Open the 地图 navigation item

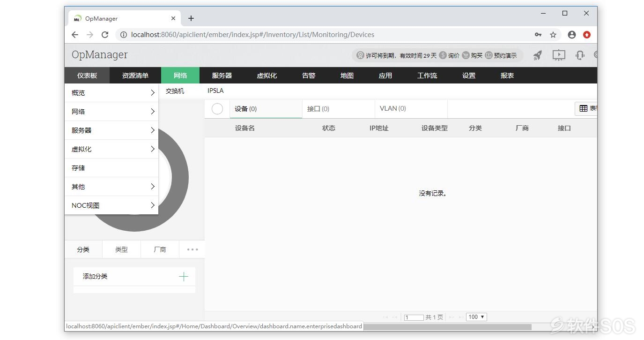coord(347,76)
